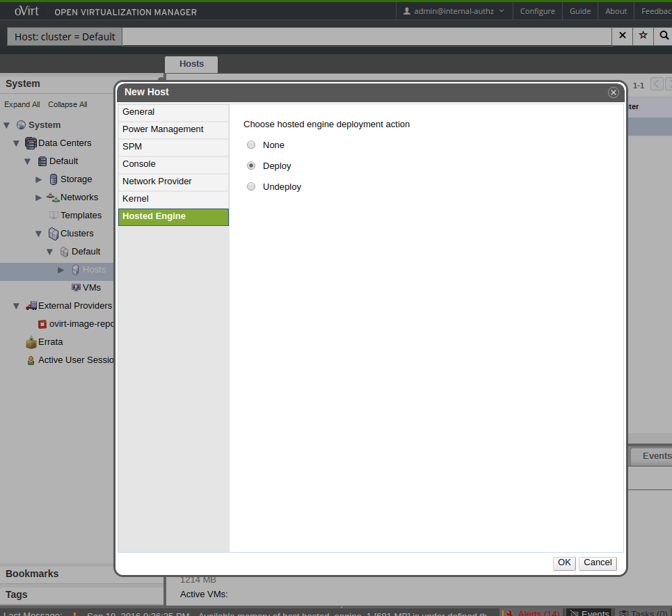672x616 pixels.
Task: Click the External Providers truck icon
Action: [x=31, y=306]
